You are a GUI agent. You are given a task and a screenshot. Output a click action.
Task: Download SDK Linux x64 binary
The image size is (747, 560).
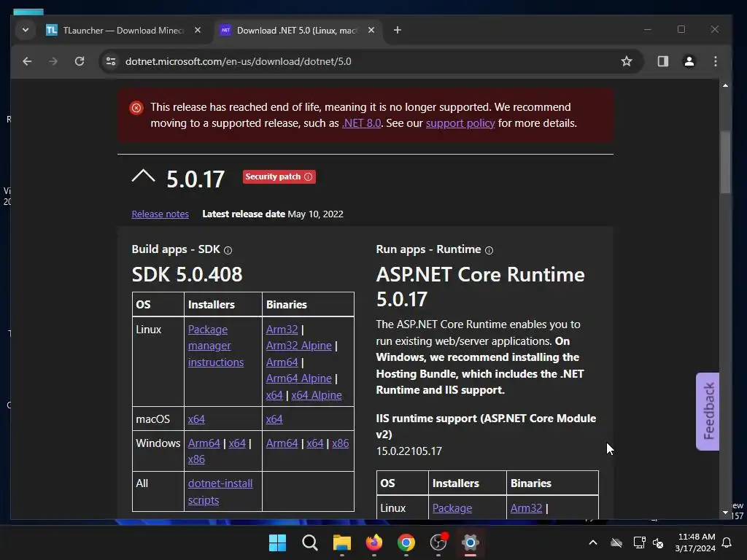(274, 395)
